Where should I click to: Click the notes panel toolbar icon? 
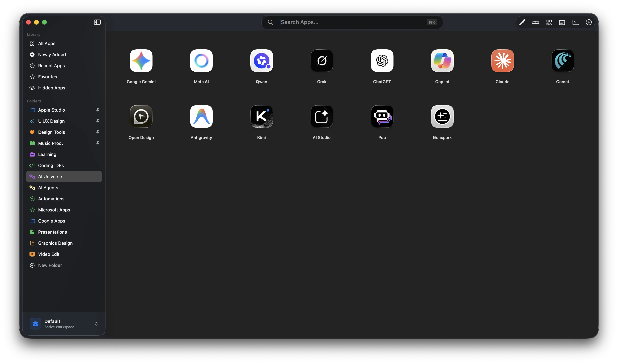pos(562,22)
